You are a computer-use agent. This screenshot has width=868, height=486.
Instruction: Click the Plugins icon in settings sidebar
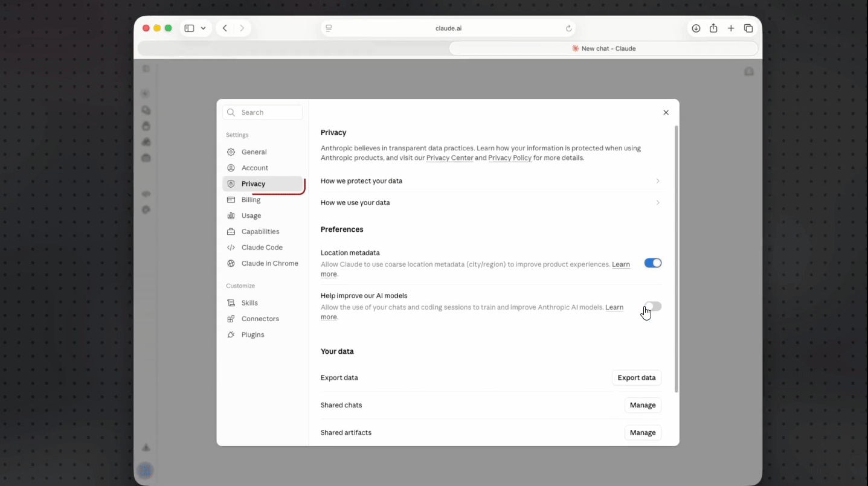231,334
